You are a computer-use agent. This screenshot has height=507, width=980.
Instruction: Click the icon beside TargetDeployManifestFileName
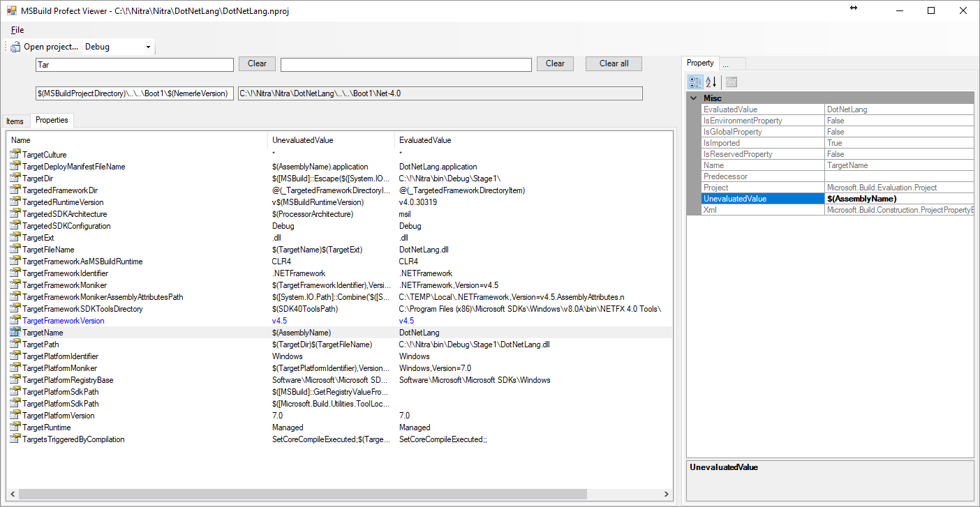[15, 167]
